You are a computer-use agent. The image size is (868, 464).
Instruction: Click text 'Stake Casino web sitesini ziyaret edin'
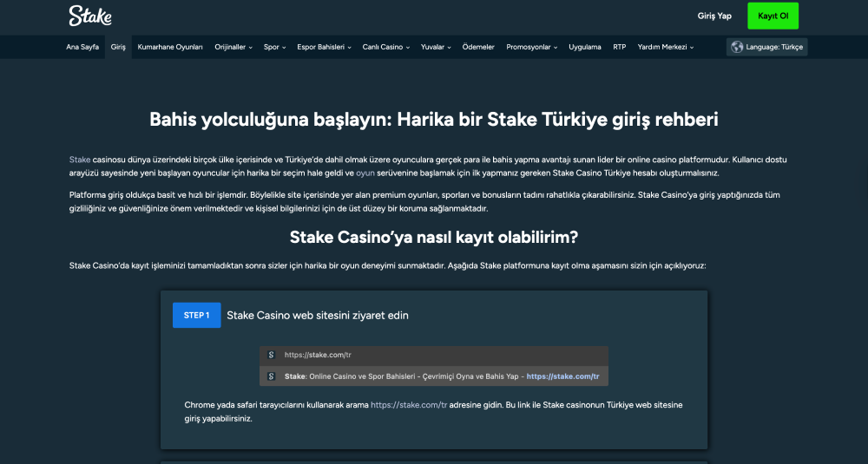[317, 315]
